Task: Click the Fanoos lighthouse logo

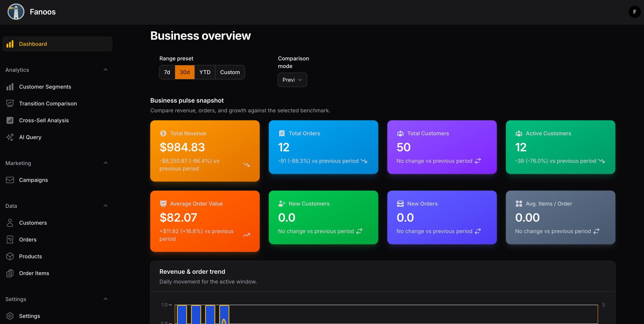Action: tap(16, 12)
